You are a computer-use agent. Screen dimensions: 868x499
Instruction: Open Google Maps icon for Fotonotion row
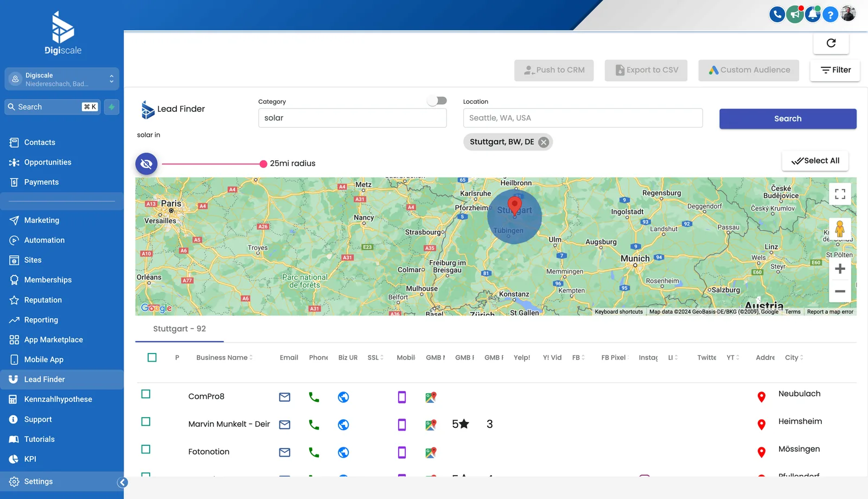pyautogui.click(x=431, y=452)
